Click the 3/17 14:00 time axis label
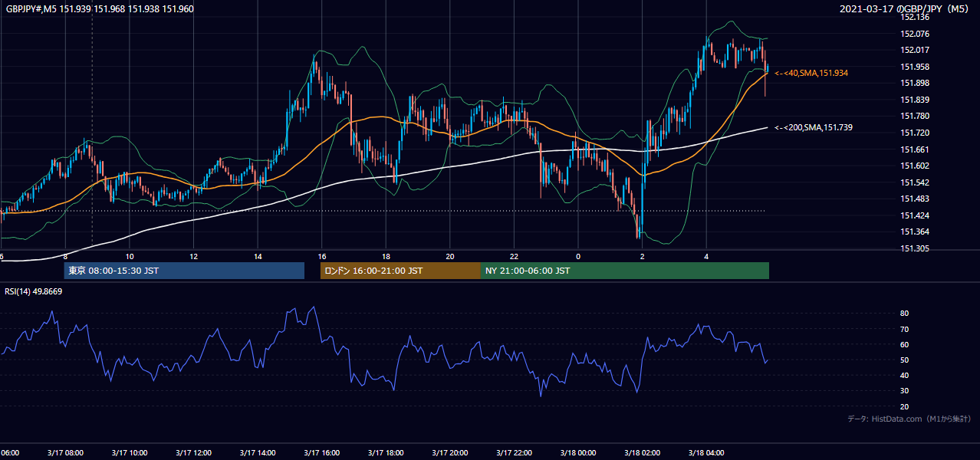This screenshot has width=980, height=460. click(x=258, y=452)
